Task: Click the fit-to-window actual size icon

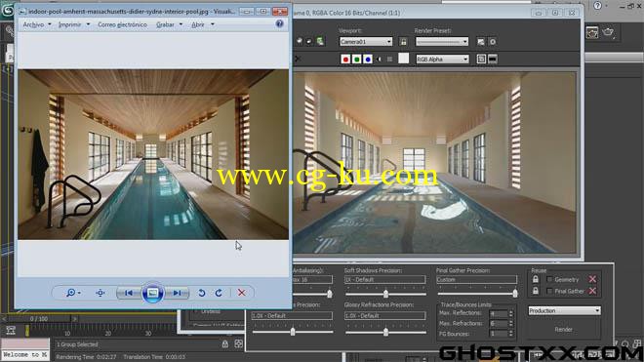Action: [x=101, y=293]
